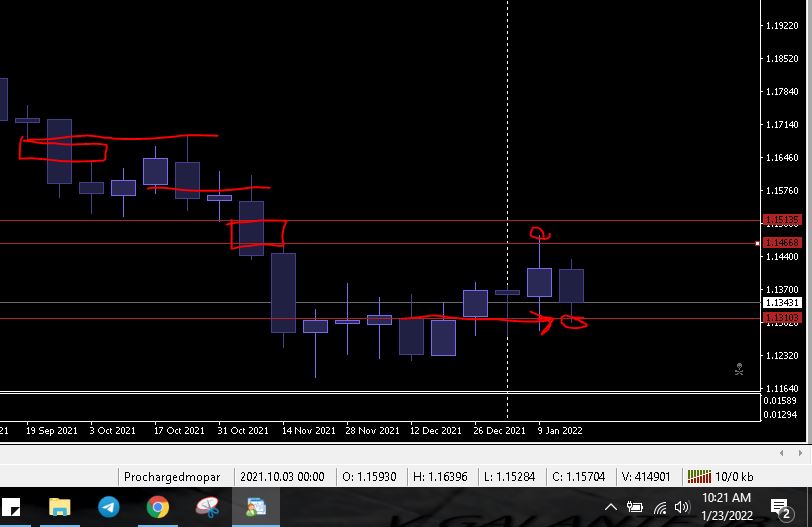This screenshot has height=527, width=812.
Task: Select the 1.14668 red price label
Action: click(782, 243)
